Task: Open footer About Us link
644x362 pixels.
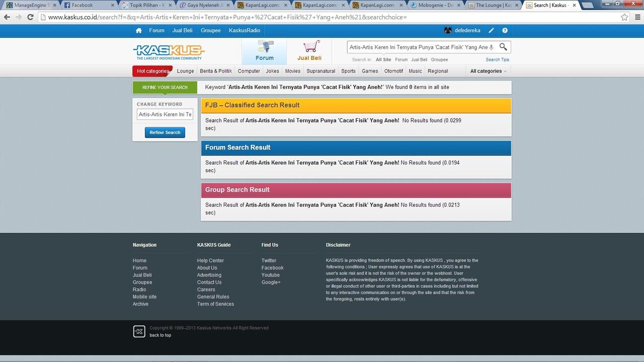Action: click(207, 267)
